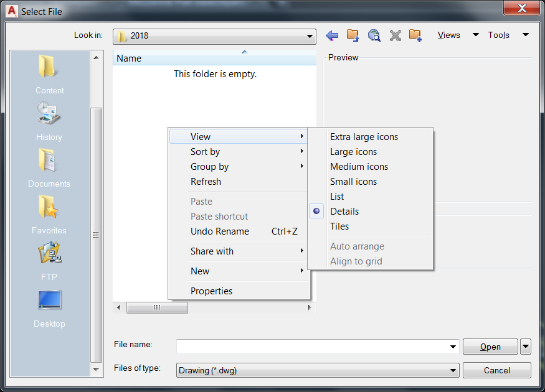Screen dimensions: 545x392
Task: Click inside the File name field
Action: (280, 347)
